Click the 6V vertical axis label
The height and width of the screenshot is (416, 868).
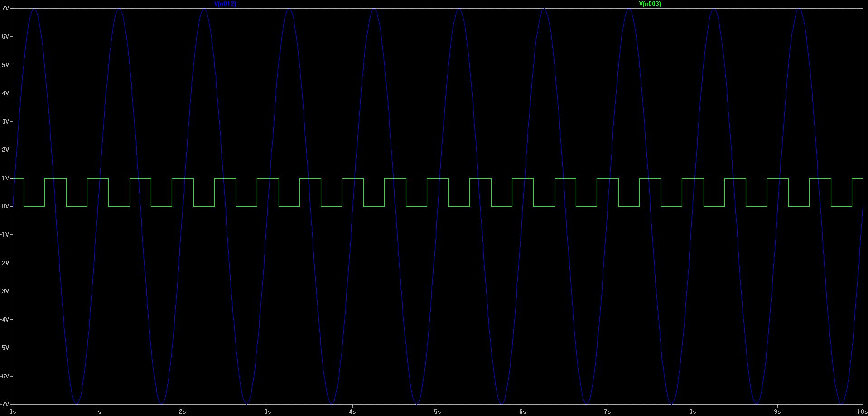5,37
